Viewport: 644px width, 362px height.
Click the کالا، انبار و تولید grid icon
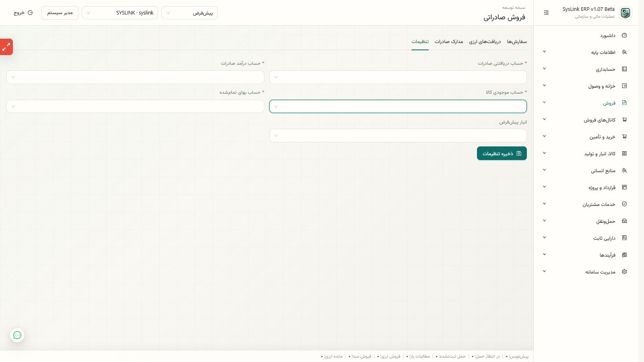click(624, 154)
